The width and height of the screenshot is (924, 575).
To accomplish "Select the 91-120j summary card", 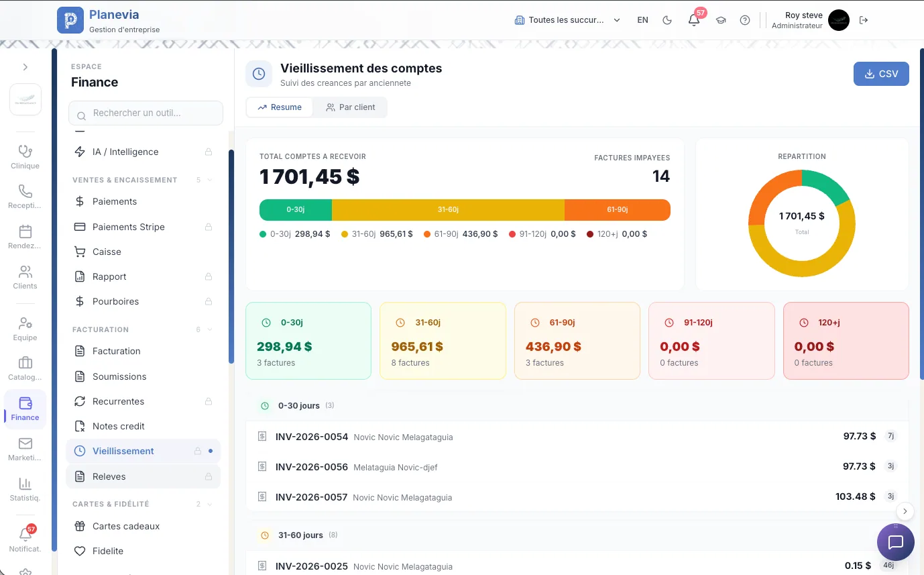I will pos(711,341).
